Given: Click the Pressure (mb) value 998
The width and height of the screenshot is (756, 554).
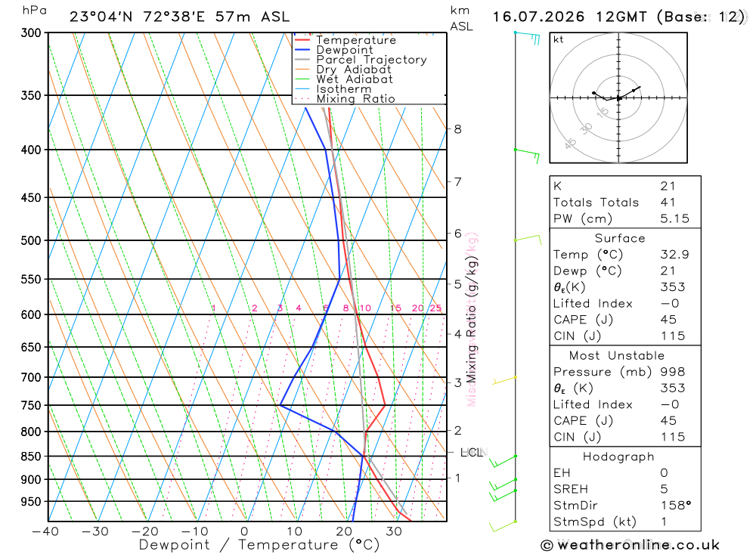Looking at the screenshot, I should (673, 372).
